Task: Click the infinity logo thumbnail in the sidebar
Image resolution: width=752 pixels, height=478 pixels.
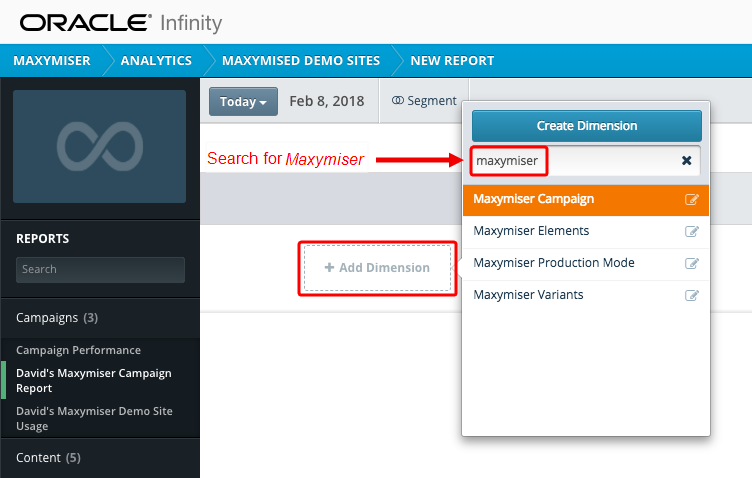Action: click(x=99, y=146)
